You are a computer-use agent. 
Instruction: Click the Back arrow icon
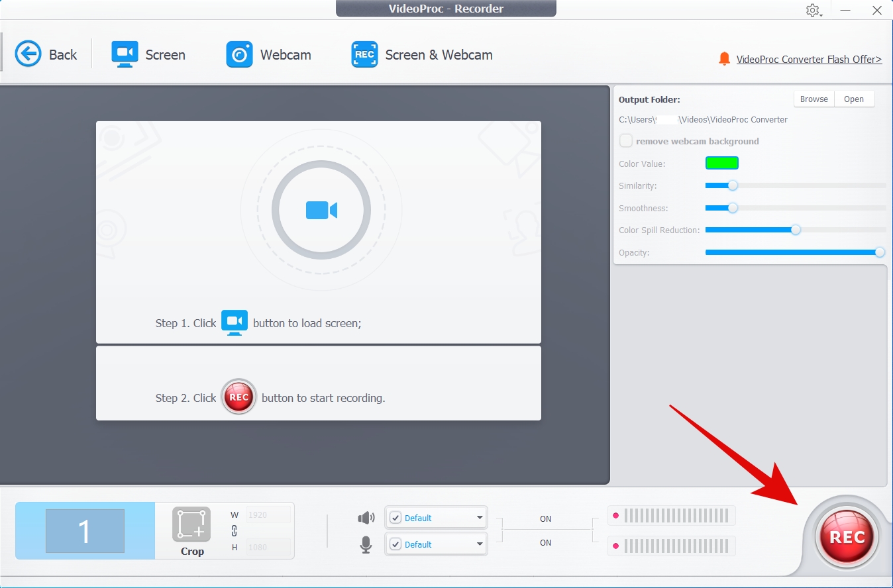pyautogui.click(x=28, y=54)
